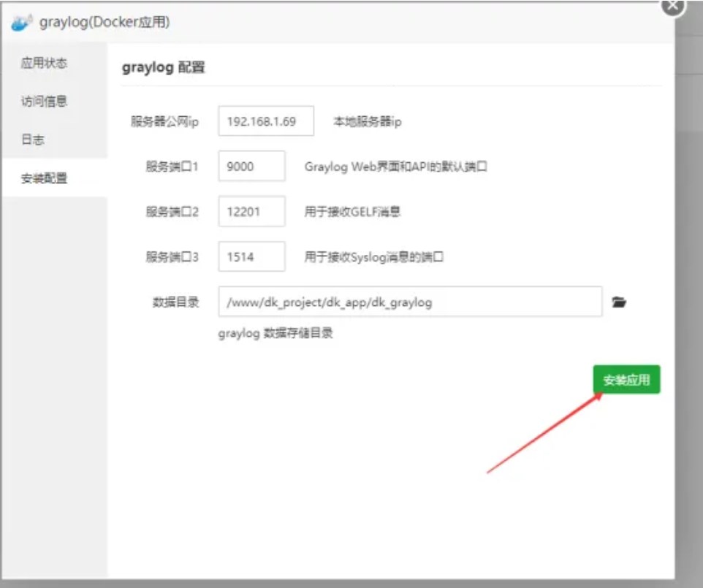Click the 服务端口1 field showing 9000
The width and height of the screenshot is (703, 588).
251,167
